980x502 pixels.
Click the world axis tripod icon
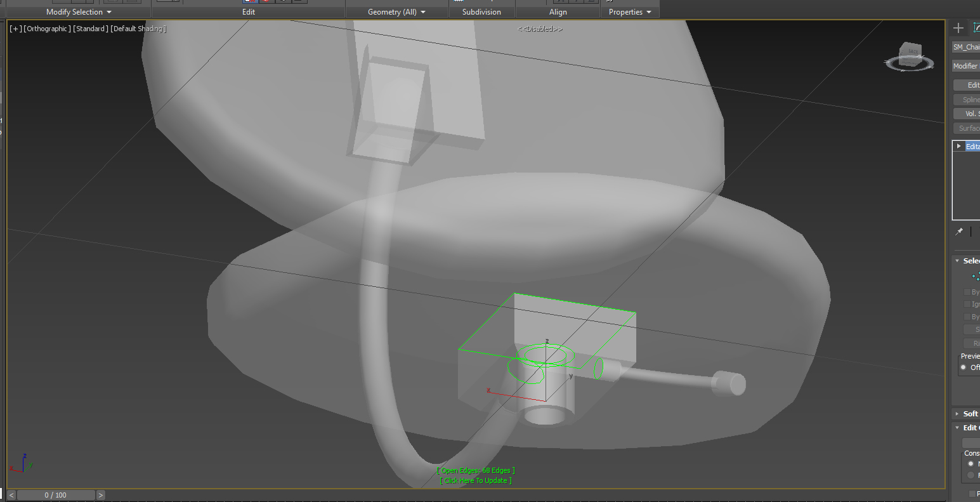click(22, 463)
